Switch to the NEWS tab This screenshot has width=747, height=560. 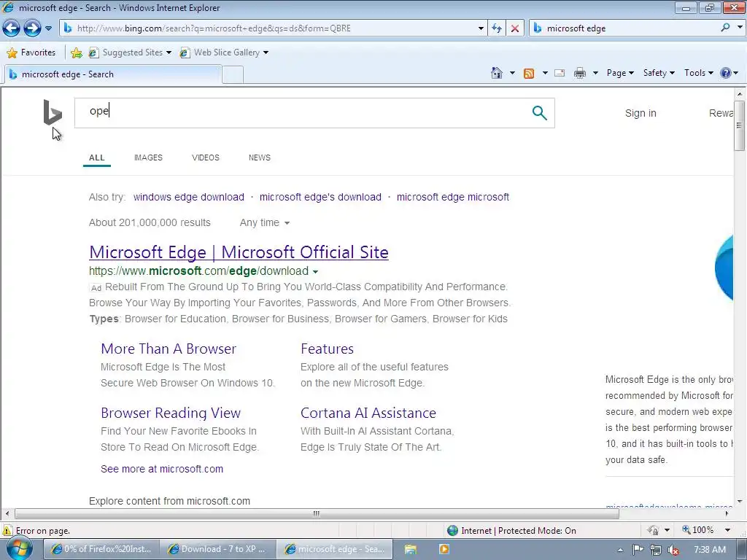[x=259, y=157]
